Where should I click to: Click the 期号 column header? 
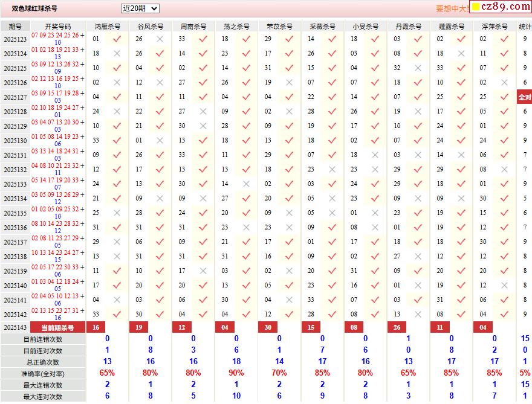(x=15, y=27)
